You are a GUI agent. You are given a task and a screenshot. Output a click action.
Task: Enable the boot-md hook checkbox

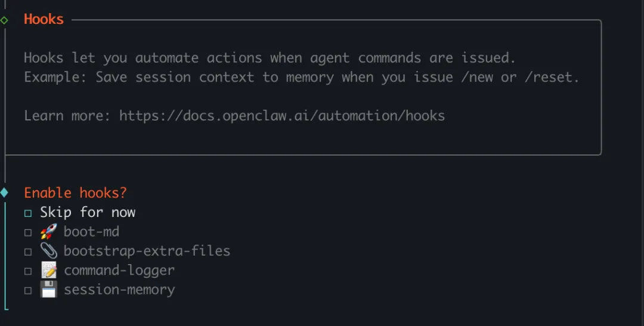28,232
